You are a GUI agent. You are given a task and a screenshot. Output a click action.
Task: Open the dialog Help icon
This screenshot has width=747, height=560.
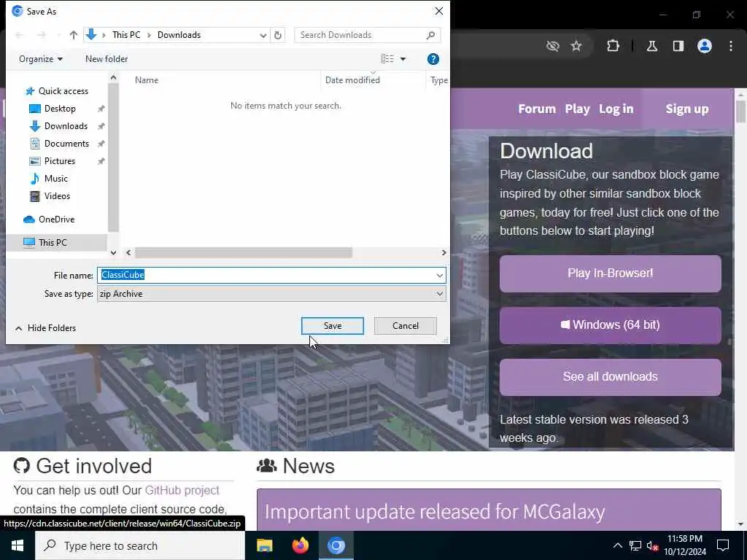click(433, 59)
